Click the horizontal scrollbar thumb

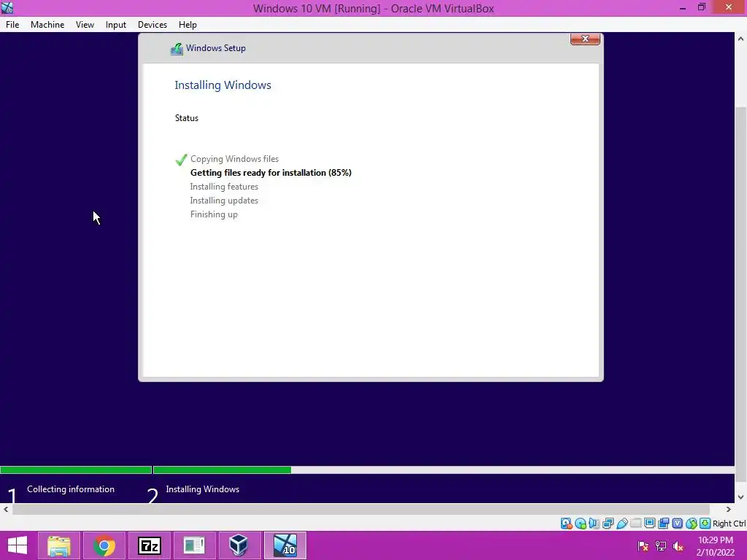361,509
